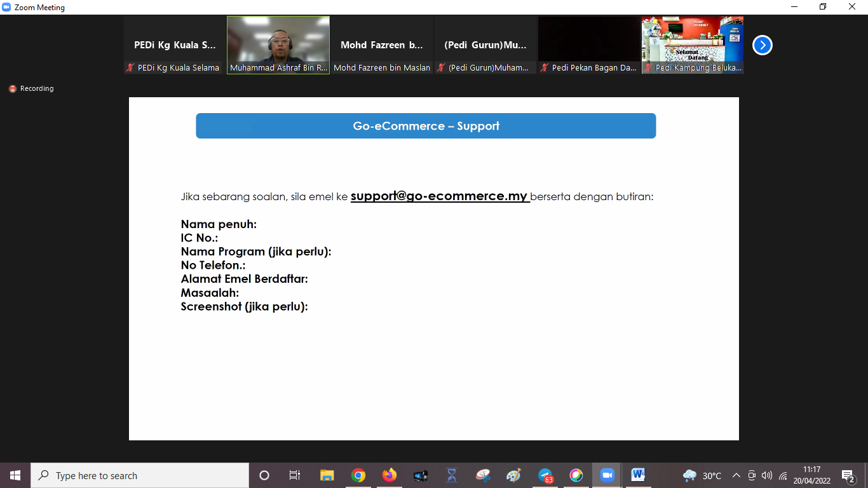Minimize the Zoom Meeting window
Viewport: 868px width, 488px height.
(794, 7)
